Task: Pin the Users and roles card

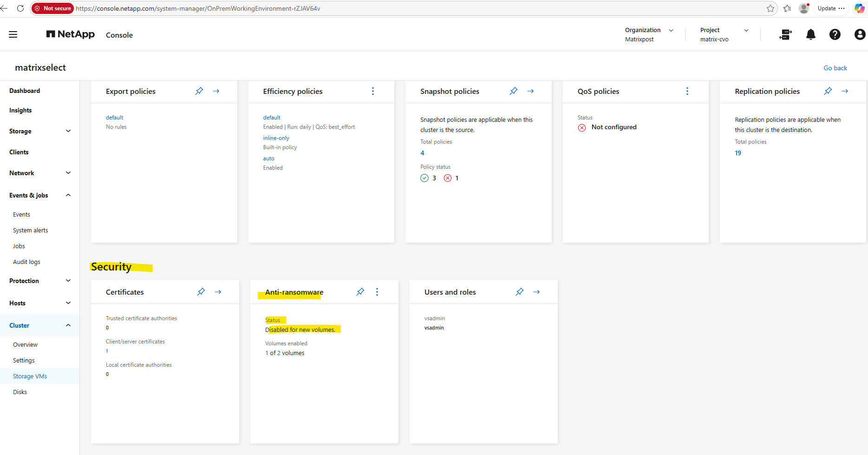Action: 520,292
